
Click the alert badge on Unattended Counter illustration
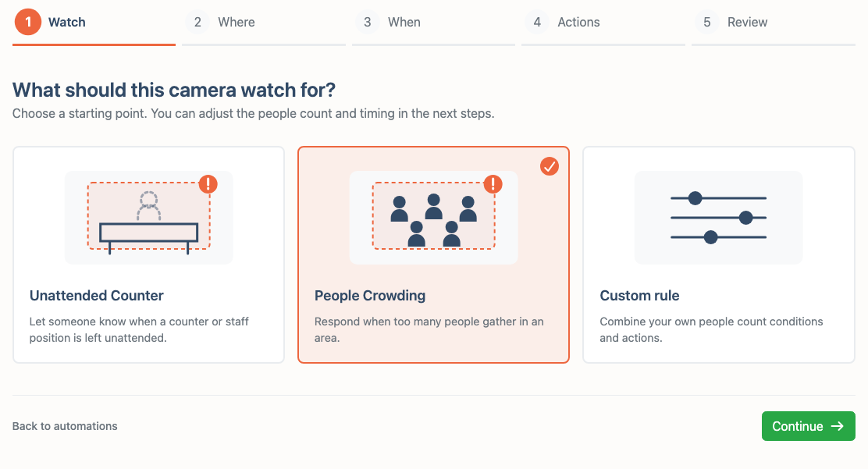tap(208, 184)
